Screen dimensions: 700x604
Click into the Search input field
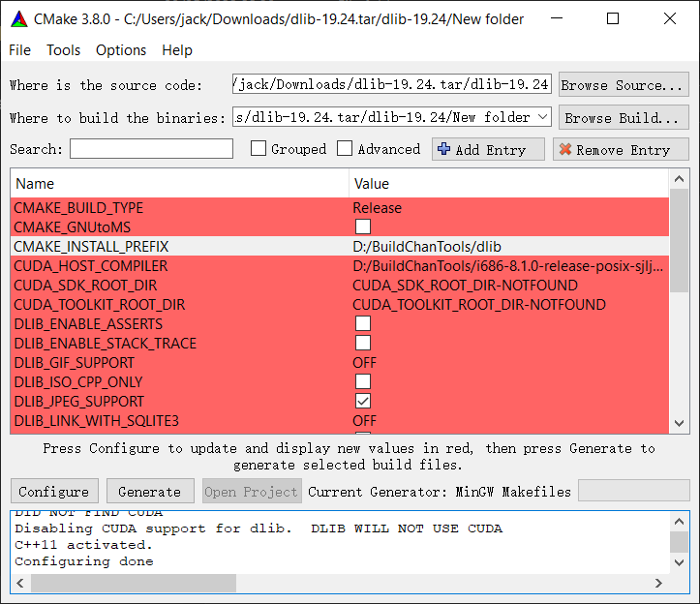coord(151,149)
